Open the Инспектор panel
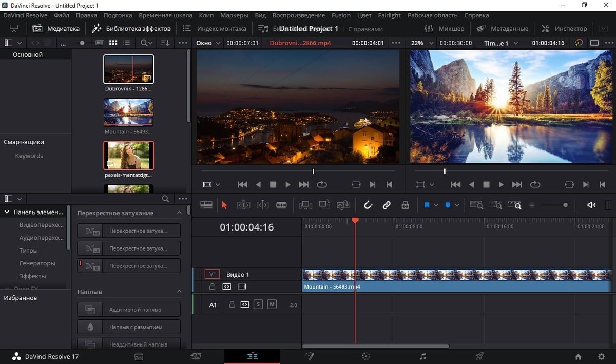 [564, 29]
